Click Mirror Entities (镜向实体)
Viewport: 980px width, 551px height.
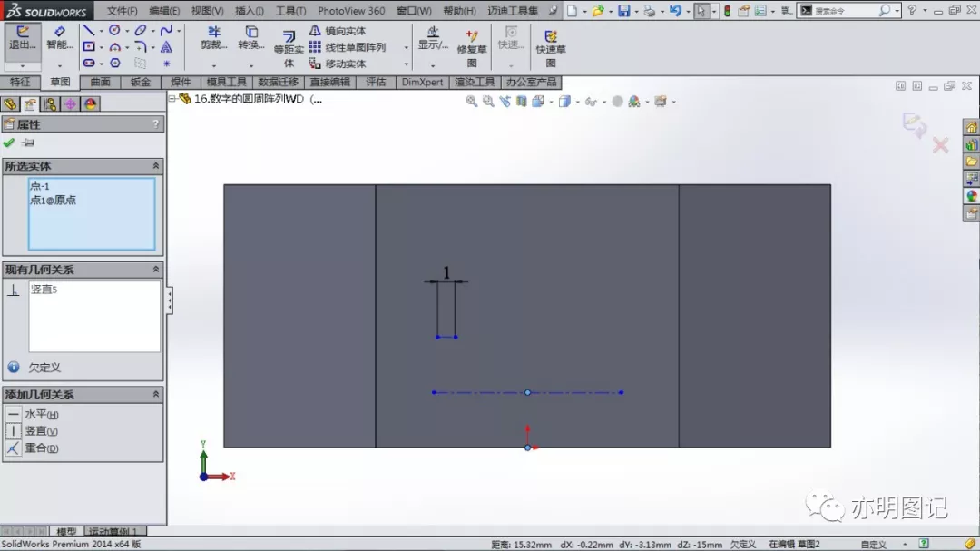(x=338, y=31)
